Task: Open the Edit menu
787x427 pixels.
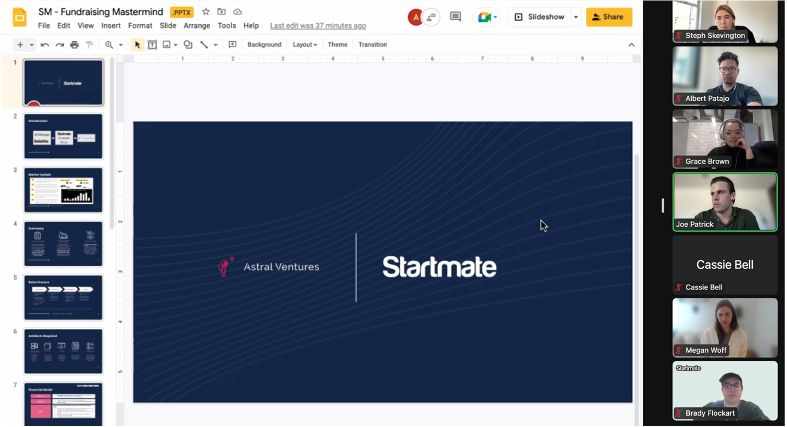Action: coord(64,26)
